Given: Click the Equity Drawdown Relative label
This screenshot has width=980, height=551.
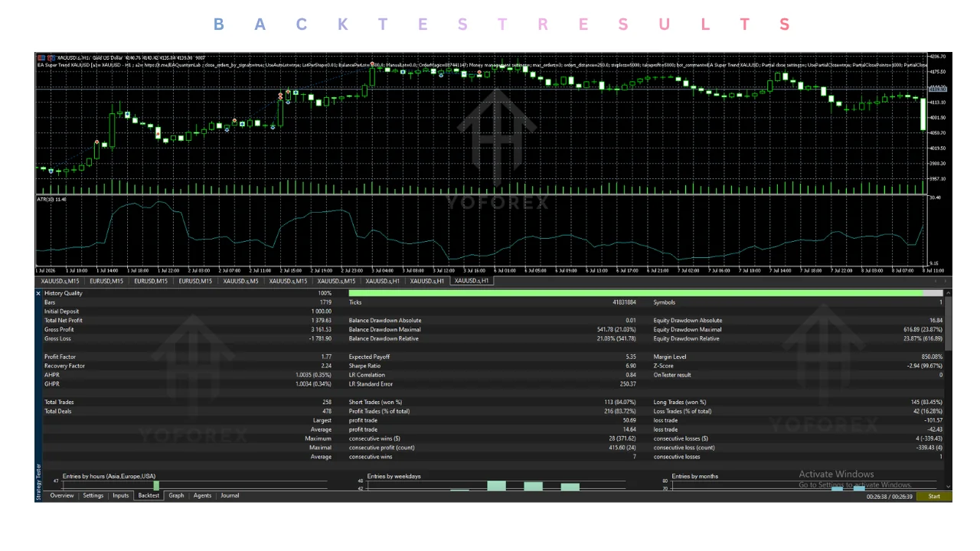Looking at the screenshot, I should click(686, 339).
